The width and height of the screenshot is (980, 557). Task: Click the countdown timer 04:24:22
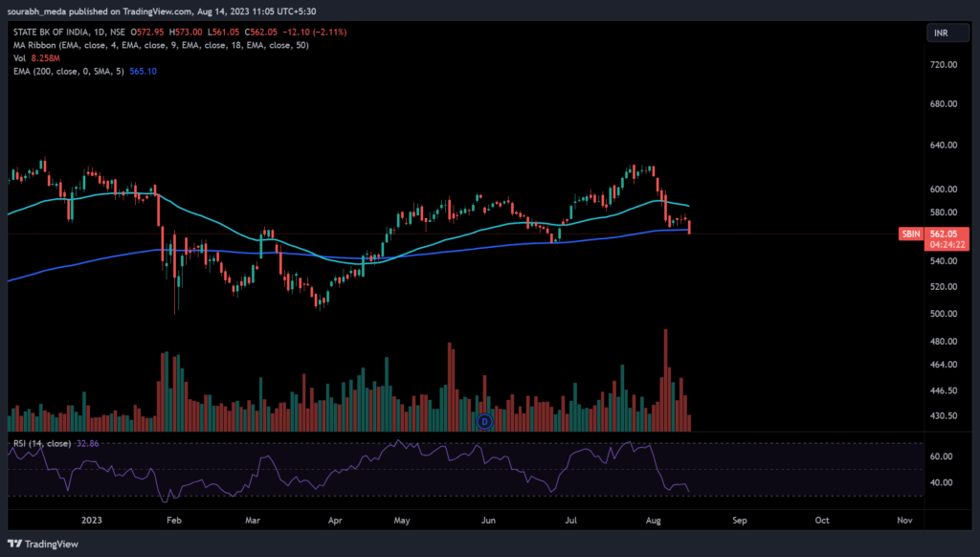(x=947, y=244)
